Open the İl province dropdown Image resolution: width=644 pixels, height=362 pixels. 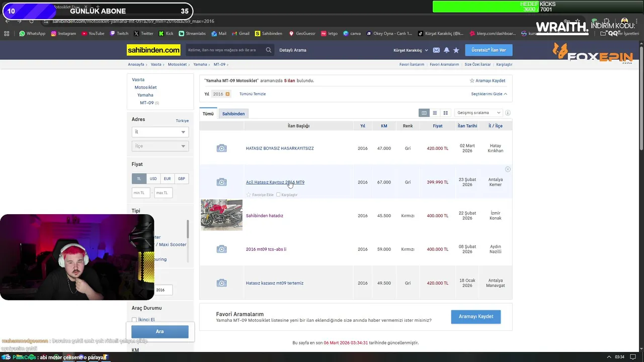(160, 132)
